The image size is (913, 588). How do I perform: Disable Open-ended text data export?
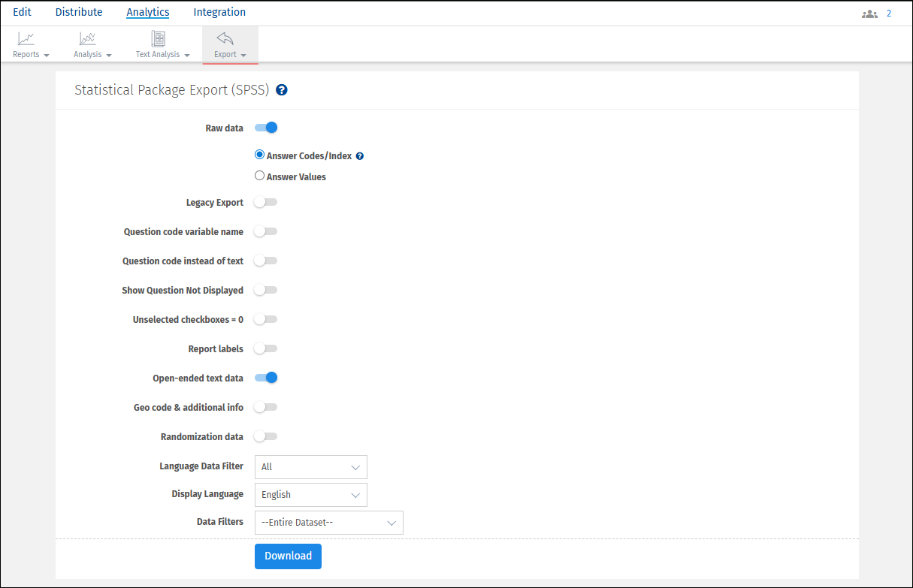click(265, 378)
